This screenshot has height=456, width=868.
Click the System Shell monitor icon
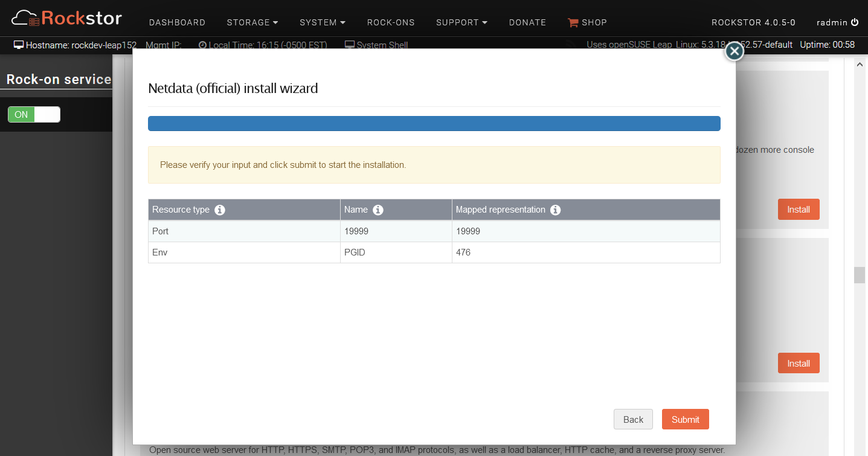point(349,45)
